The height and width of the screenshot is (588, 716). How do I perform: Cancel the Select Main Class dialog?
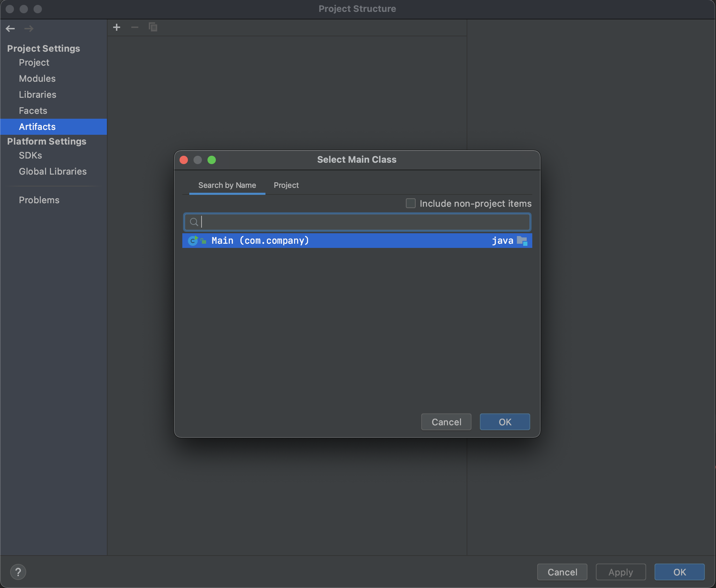click(446, 422)
